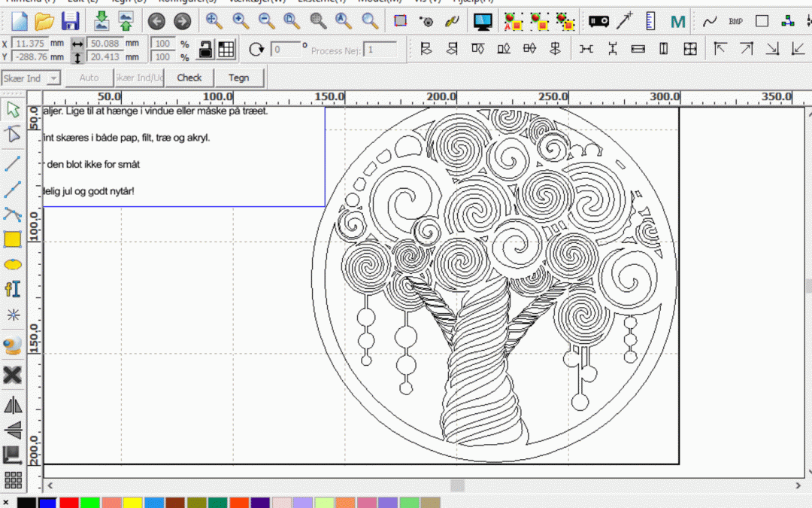
Task: Select the asterisk point tool
Action: coord(13,315)
